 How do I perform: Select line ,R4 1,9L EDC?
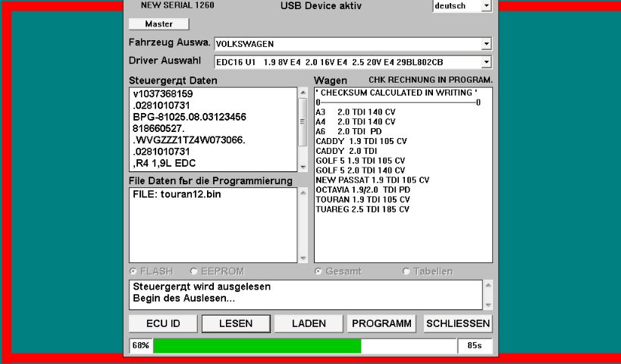pyautogui.click(x=165, y=164)
